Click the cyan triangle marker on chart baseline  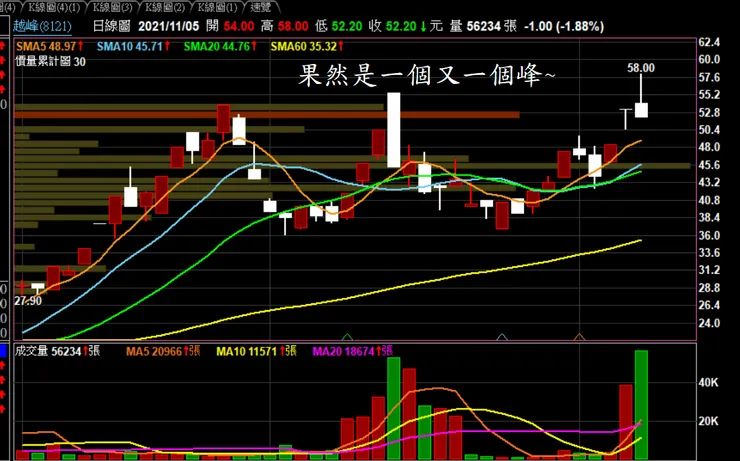coord(502,336)
